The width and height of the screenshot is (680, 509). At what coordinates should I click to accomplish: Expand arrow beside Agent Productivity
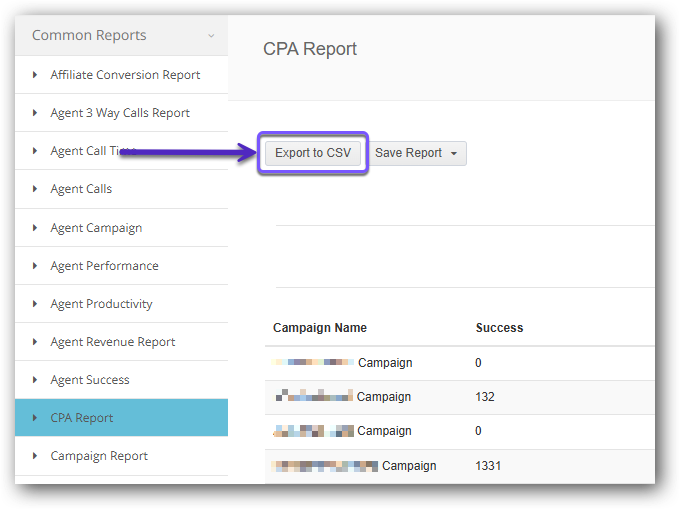pyautogui.click(x=35, y=304)
